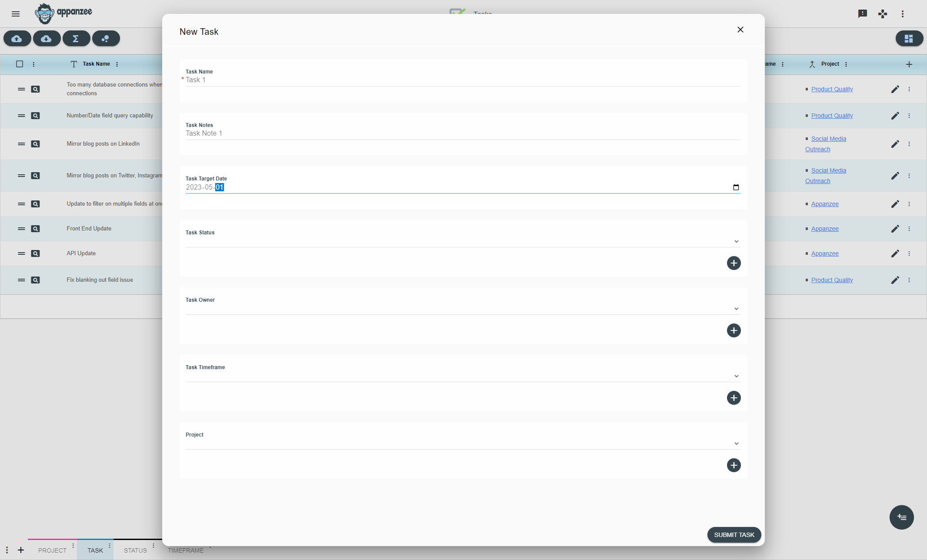Open row menu for Fix blanking out field issue

[x=909, y=280]
